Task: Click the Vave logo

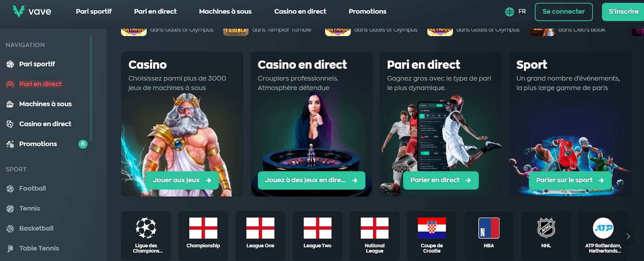Action: click(32, 11)
